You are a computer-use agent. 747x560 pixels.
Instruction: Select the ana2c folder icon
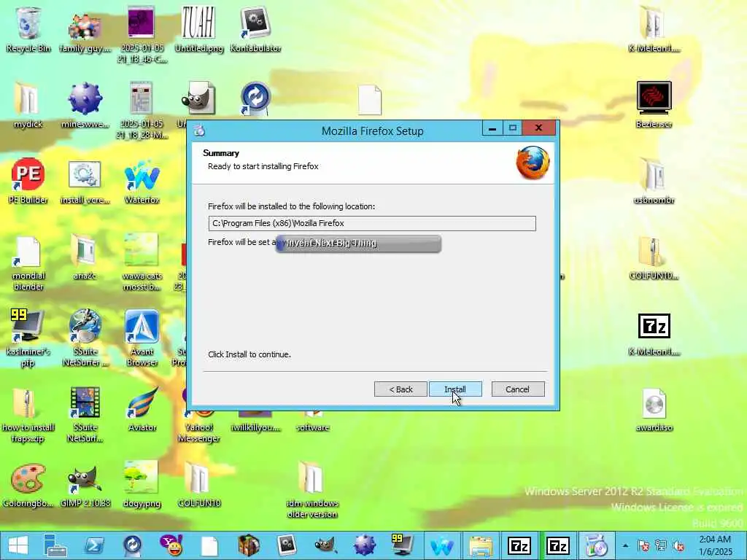pyautogui.click(x=85, y=257)
